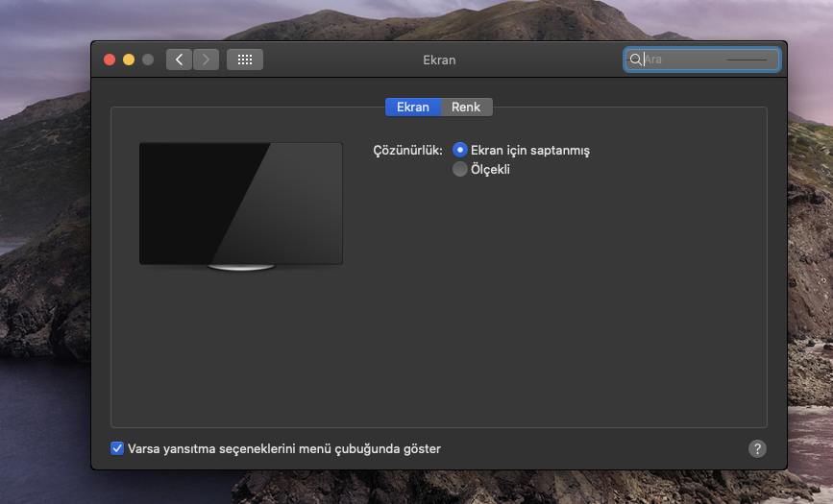Click the "Ölçekli" label text

[x=490, y=170]
